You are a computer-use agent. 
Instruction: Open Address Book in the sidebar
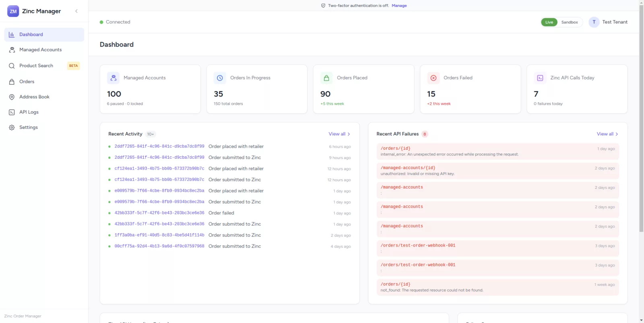44,97
